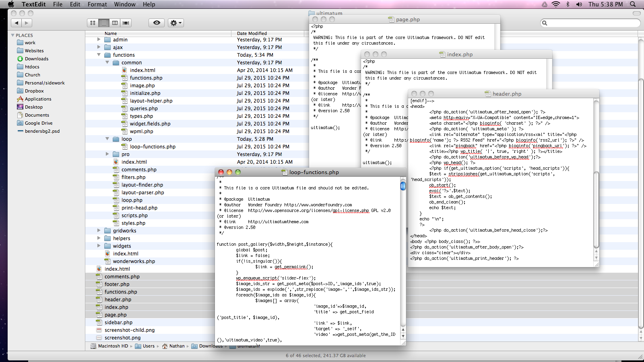Select image.php file

[142, 86]
